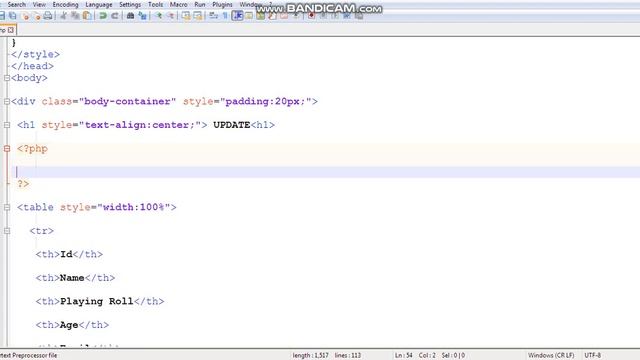Screen dimensions: 640x360
Task: Click the Redo arrow icon
Action: pos(115,16)
